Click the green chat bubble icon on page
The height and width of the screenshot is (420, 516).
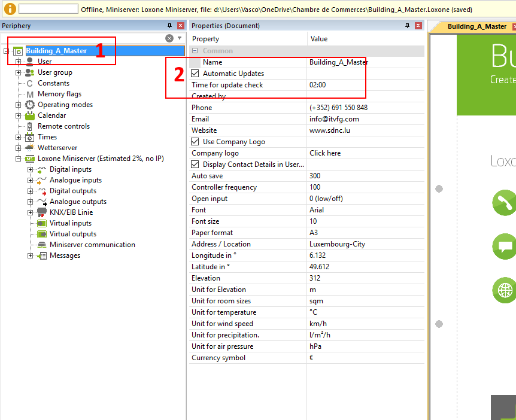[x=504, y=246]
